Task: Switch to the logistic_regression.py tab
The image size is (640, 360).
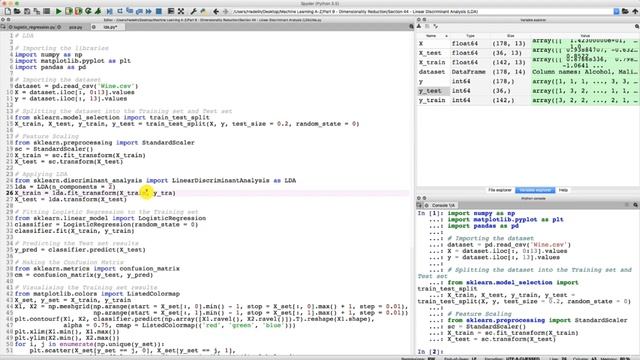Action: tap(34, 27)
